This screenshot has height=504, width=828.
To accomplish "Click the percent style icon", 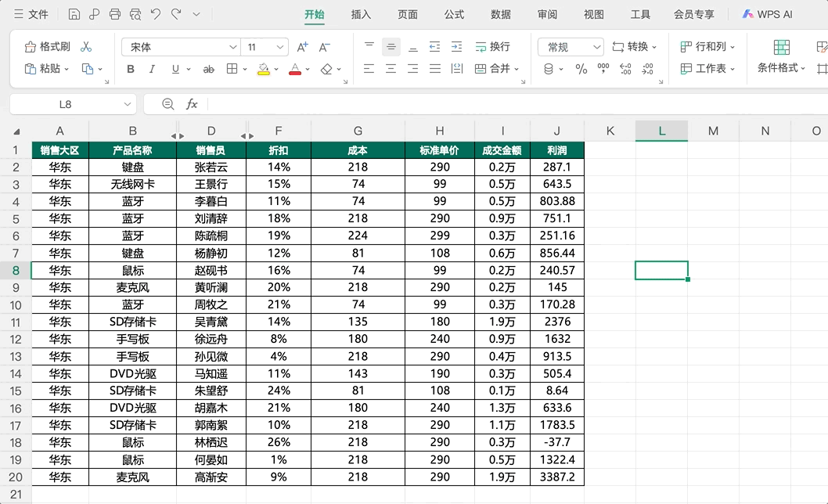I will pyautogui.click(x=581, y=69).
